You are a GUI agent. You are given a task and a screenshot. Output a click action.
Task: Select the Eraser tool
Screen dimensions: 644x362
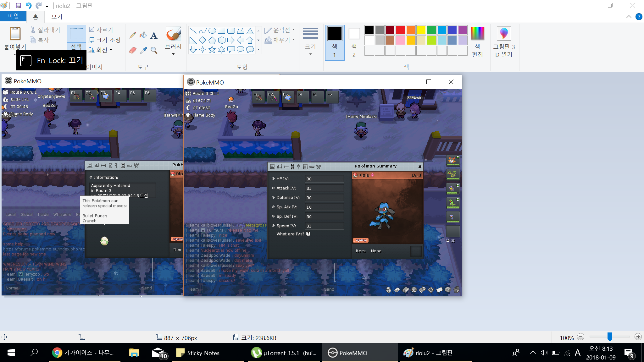133,50
